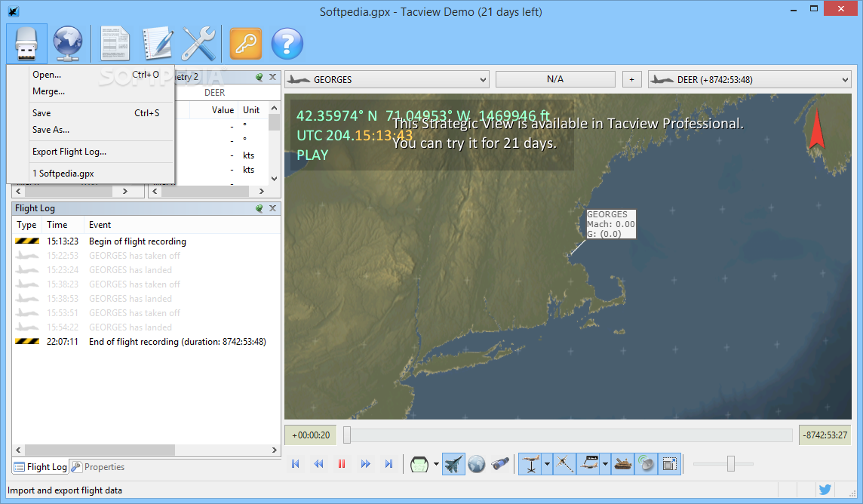
Task: Click the Twitter bird icon in status bar
Action: click(x=825, y=490)
